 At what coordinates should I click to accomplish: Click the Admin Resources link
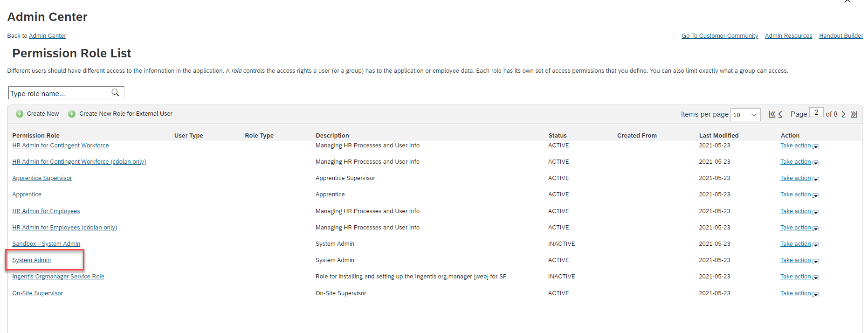point(788,36)
